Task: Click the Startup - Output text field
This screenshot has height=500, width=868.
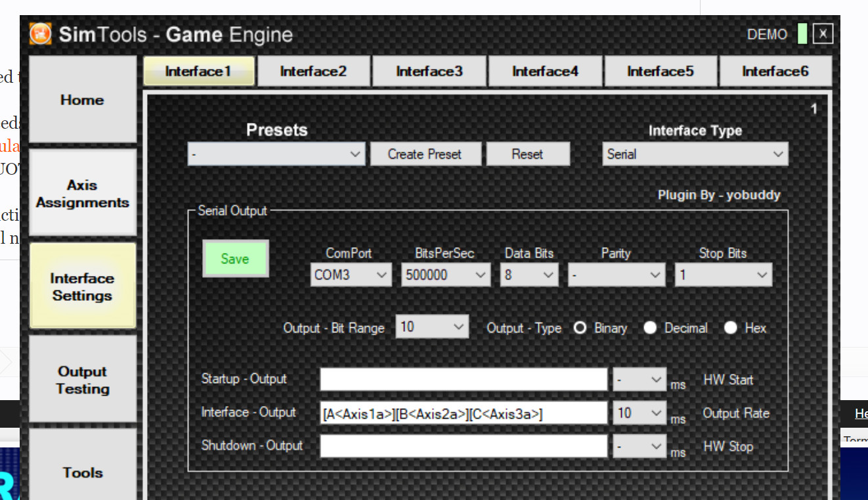Action: click(464, 379)
